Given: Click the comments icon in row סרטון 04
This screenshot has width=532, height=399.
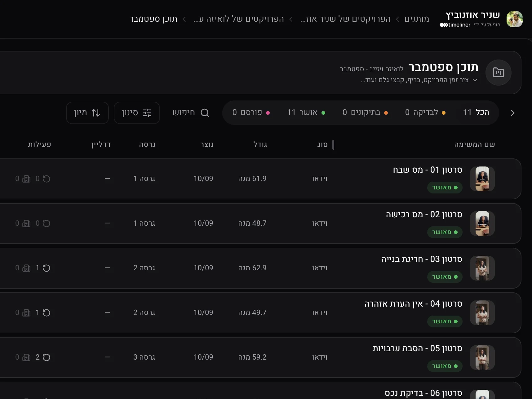Looking at the screenshot, I should (x=26, y=313).
